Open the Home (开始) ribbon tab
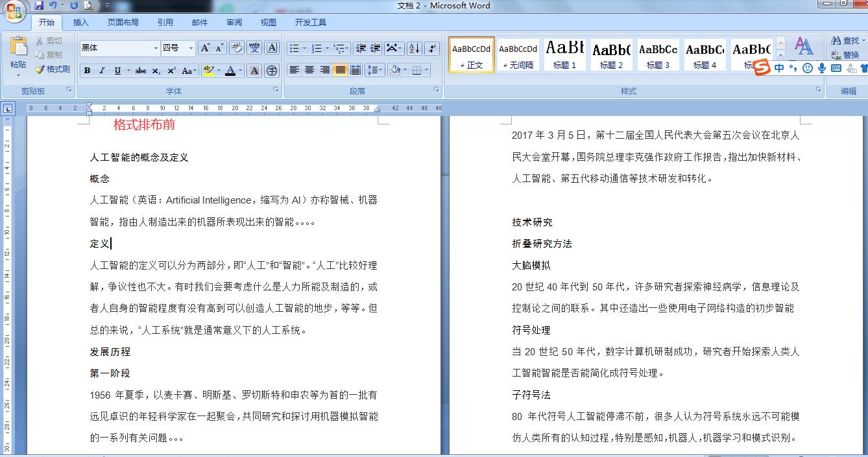This screenshot has height=457, width=868. click(x=47, y=22)
